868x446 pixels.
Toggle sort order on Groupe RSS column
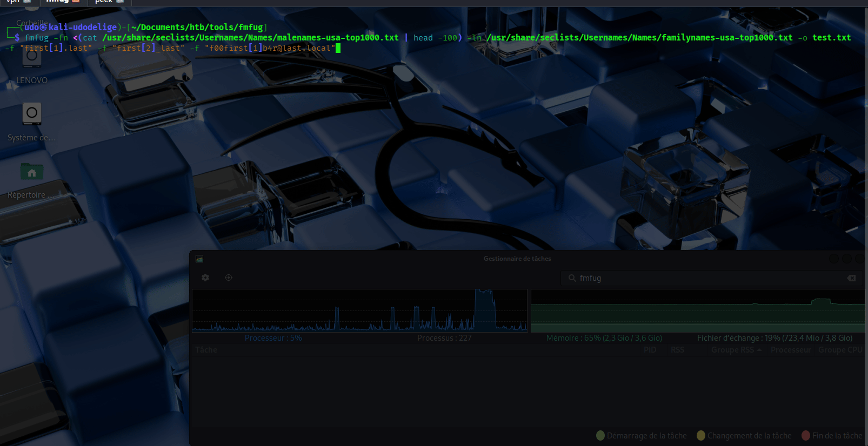click(736, 350)
